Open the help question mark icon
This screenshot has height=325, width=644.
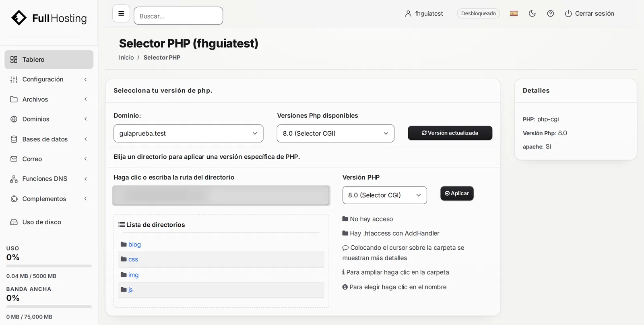[551, 14]
